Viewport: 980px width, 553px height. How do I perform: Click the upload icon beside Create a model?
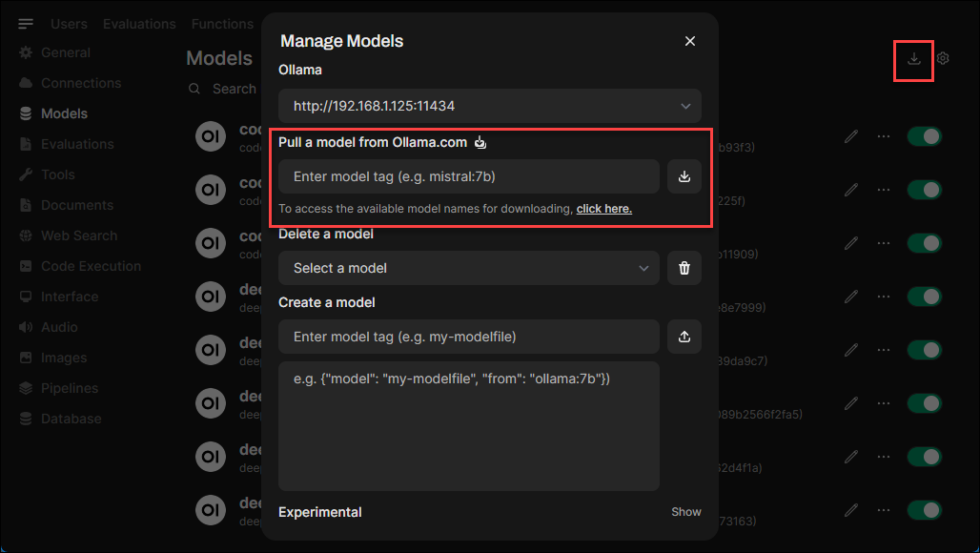684,337
